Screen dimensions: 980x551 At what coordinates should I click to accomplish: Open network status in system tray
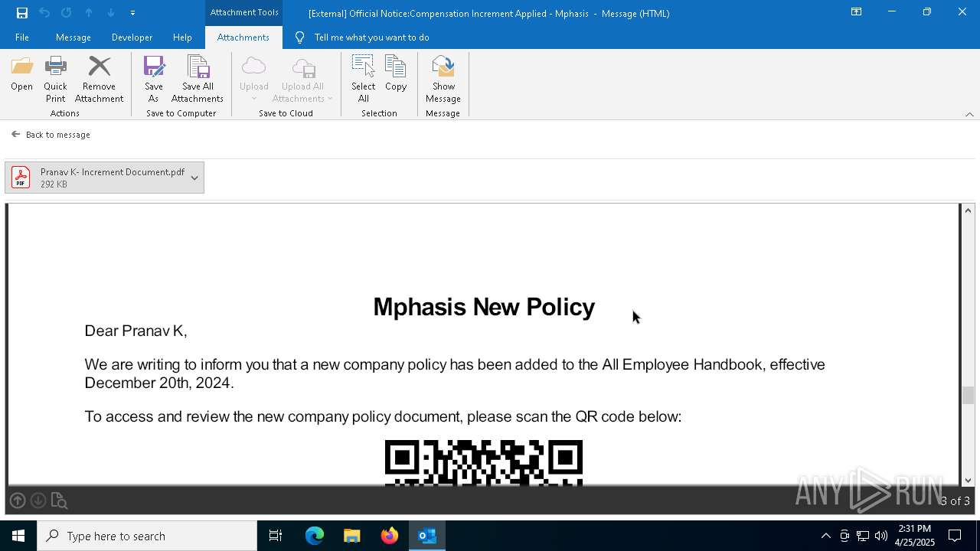click(x=863, y=536)
